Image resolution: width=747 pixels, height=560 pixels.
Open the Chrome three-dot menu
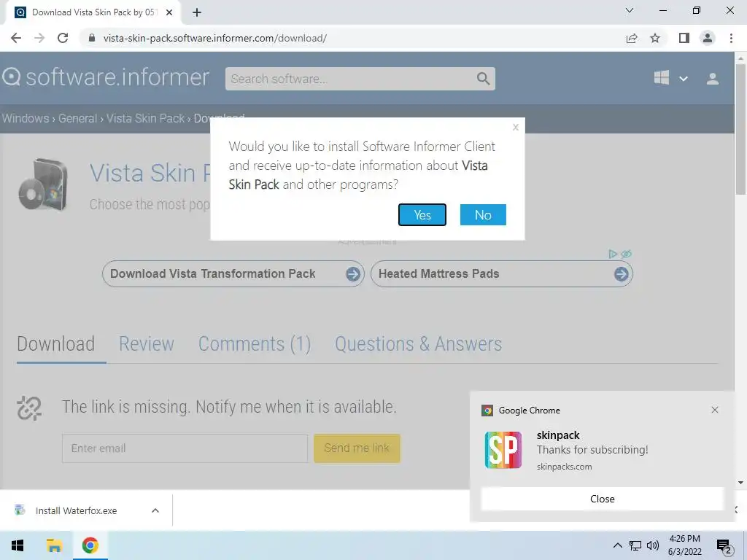click(x=731, y=38)
